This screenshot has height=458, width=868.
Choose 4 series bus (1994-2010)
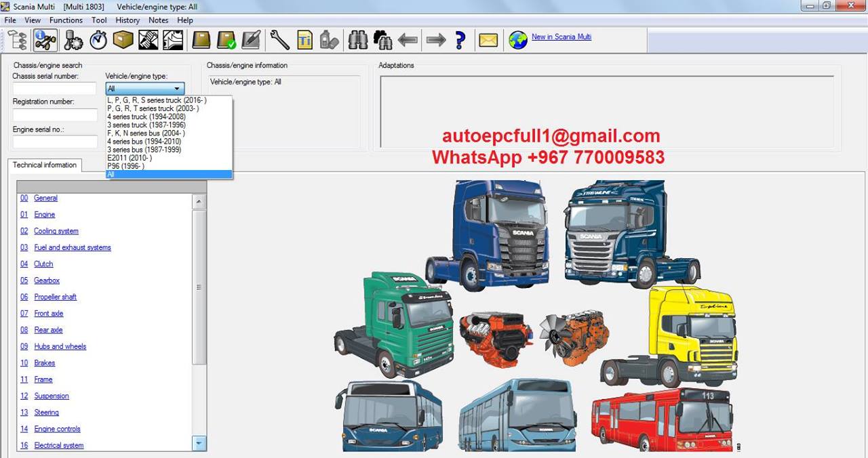169,142
